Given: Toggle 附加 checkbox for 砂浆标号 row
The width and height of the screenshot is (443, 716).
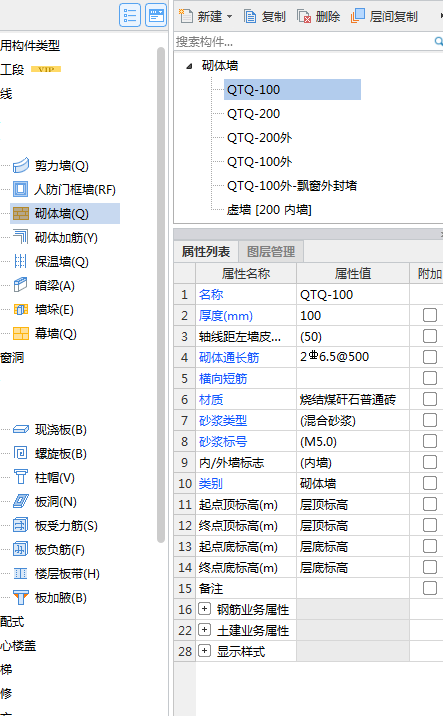Looking at the screenshot, I should coord(430,441).
